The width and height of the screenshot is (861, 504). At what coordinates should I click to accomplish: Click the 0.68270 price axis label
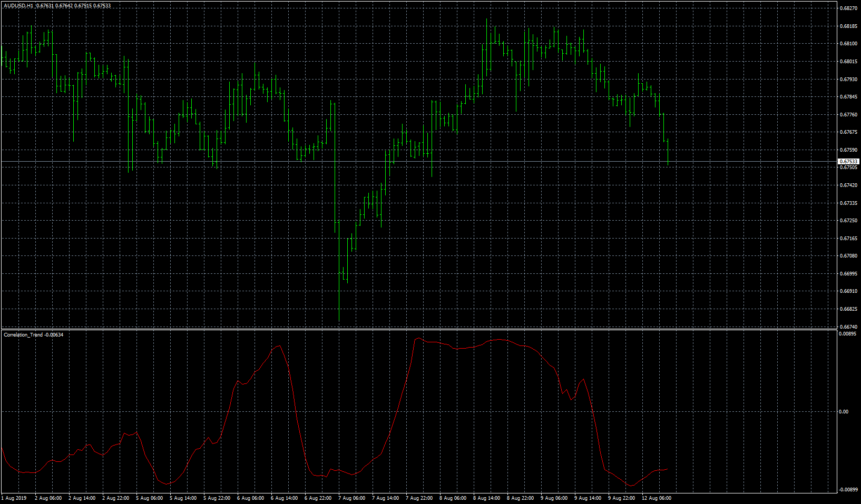pos(848,8)
